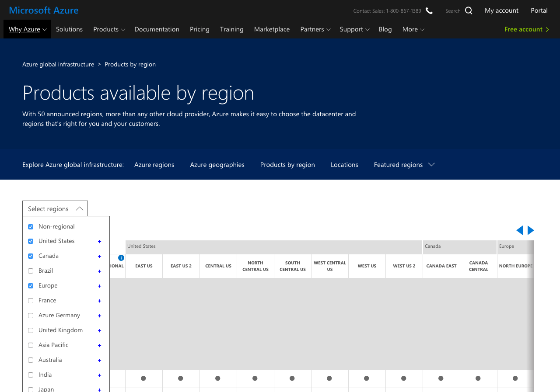Open Marketplace in the nav bar
Viewport: 560px width, 392px height.
[x=272, y=29]
